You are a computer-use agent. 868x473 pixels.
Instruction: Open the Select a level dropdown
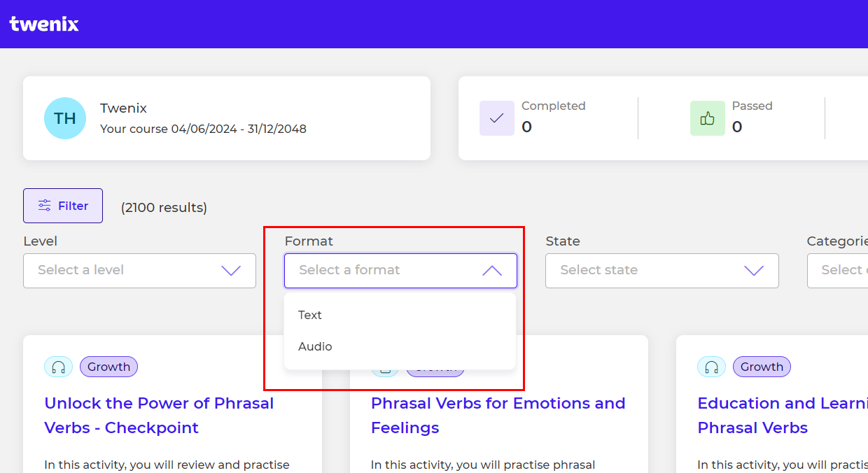tap(139, 271)
